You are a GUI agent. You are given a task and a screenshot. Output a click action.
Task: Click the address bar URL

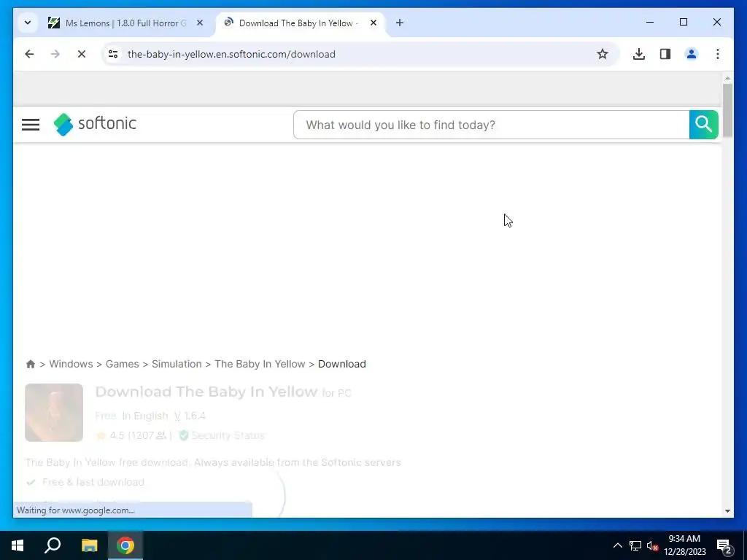point(231,54)
